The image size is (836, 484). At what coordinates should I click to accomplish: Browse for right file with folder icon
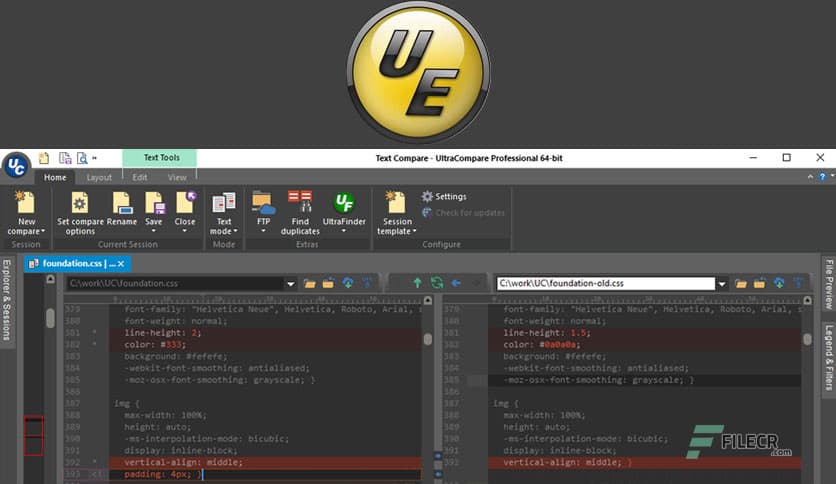[741, 283]
